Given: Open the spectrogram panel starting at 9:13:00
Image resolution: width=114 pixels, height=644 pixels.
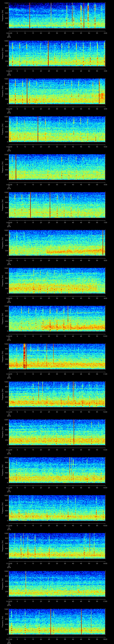Looking at the screenshot, I should [x=57, y=470].
